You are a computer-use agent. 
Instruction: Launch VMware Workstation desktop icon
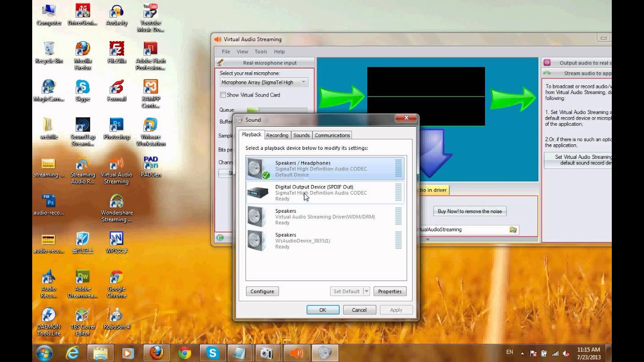click(150, 131)
